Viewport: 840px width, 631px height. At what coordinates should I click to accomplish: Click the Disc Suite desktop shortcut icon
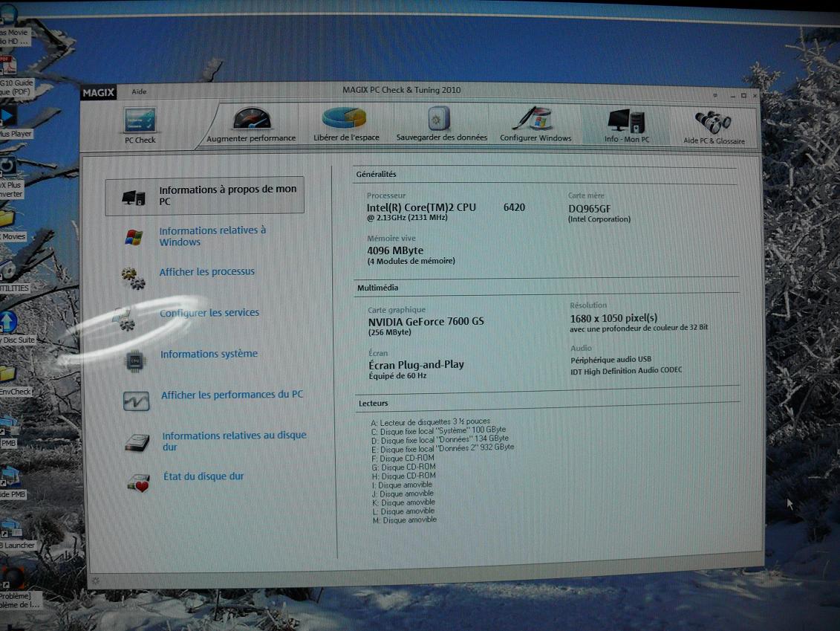pyautogui.click(x=9, y=322)
